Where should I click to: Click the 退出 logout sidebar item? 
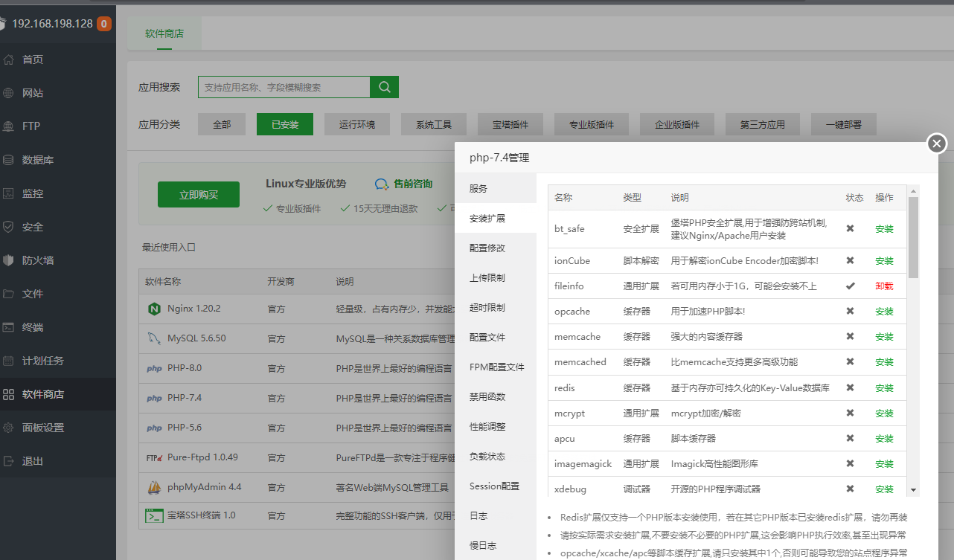[58, 461]
